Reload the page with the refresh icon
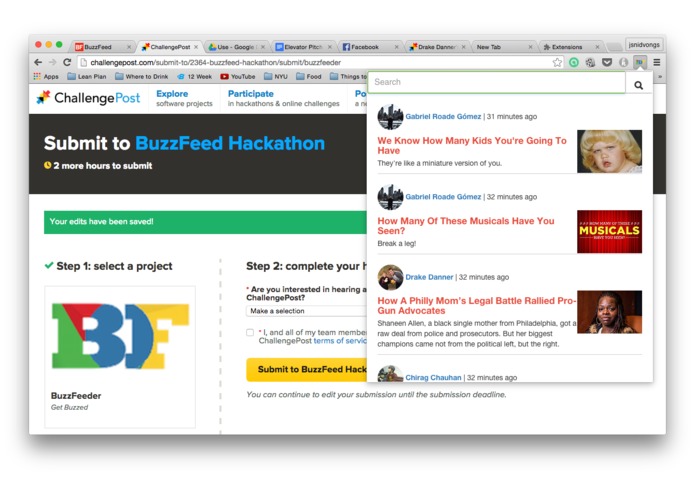 (x=67, y=62)
